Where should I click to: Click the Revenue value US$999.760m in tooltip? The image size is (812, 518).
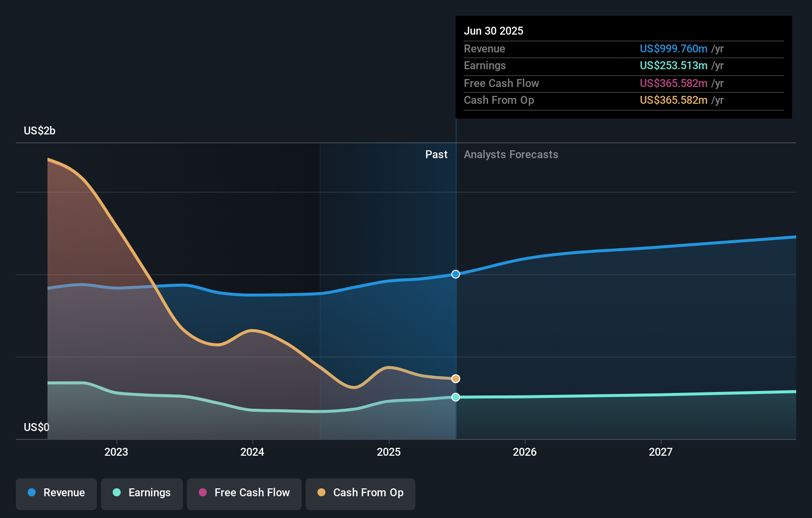[674, 49]
